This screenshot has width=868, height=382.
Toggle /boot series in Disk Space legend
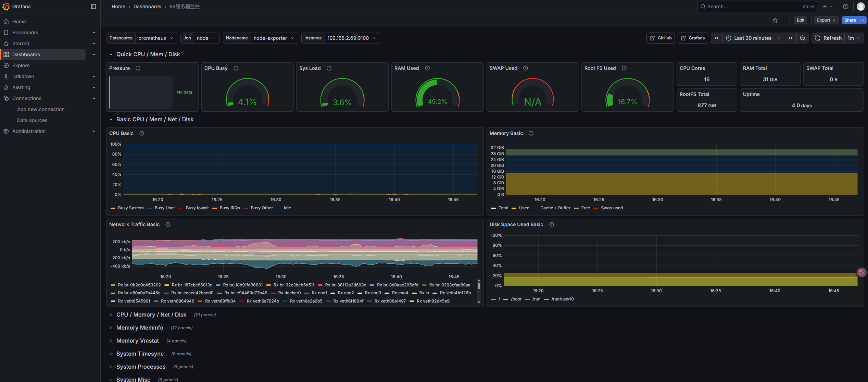(516, 299)
